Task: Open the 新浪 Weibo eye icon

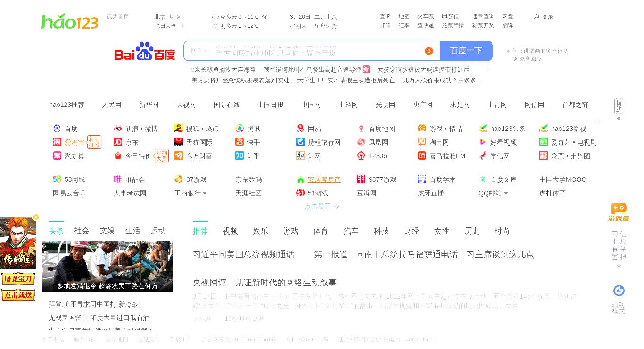Action: [x=118, y=129]
